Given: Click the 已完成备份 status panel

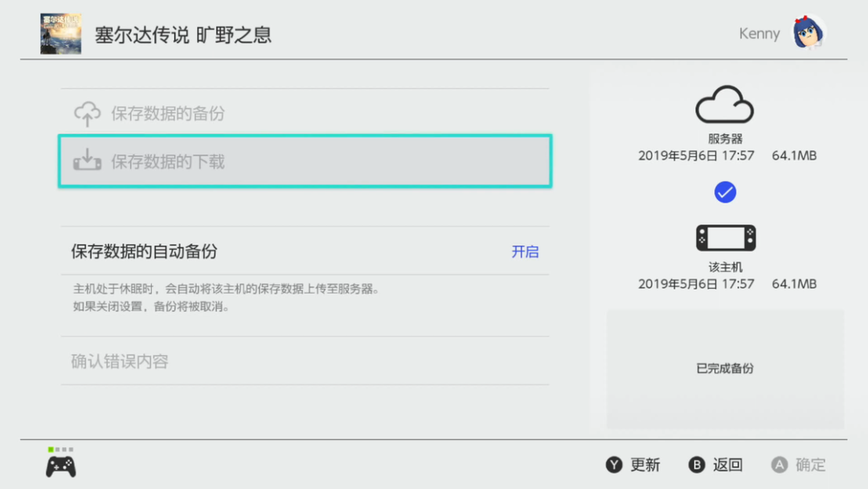Looking at the screenshot, I should (x=725, y=368).
